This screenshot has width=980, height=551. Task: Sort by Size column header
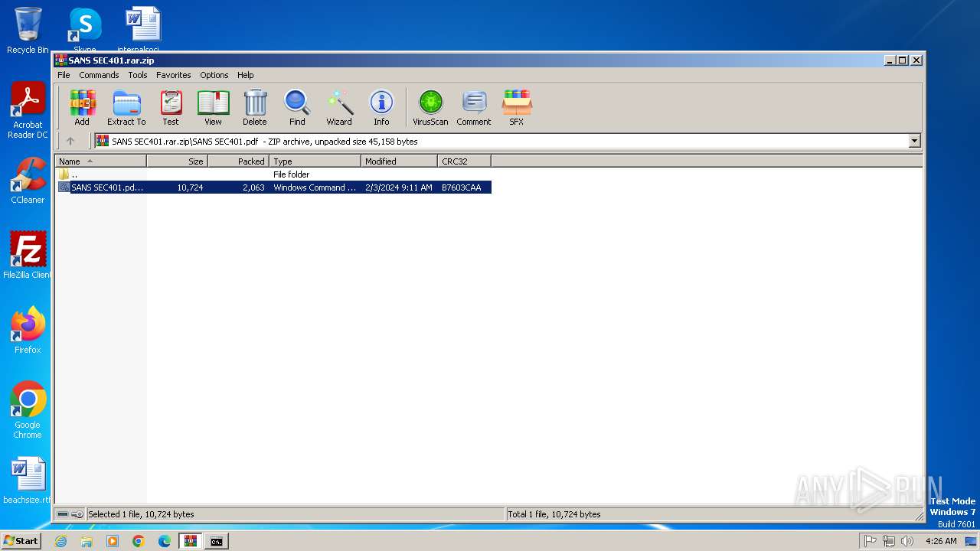click(177, 161)
